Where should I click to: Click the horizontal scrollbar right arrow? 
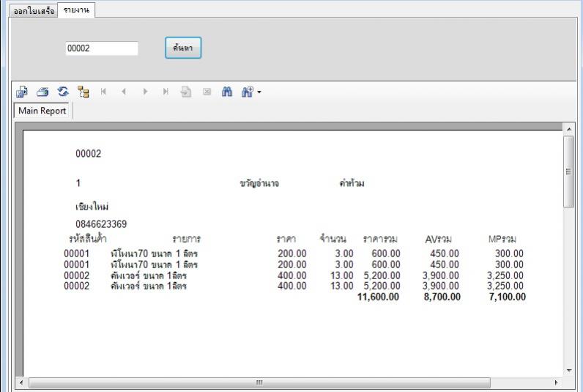pyautogui.click(x=556, y=382)
